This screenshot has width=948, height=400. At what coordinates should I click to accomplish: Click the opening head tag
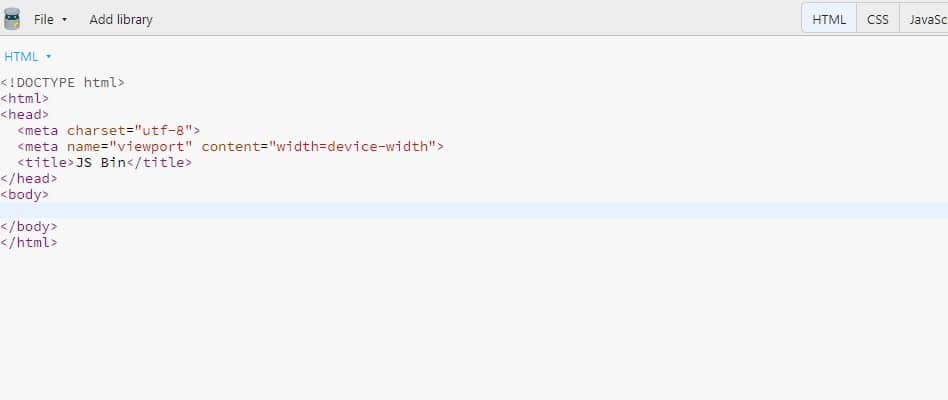tap(25, 114)
